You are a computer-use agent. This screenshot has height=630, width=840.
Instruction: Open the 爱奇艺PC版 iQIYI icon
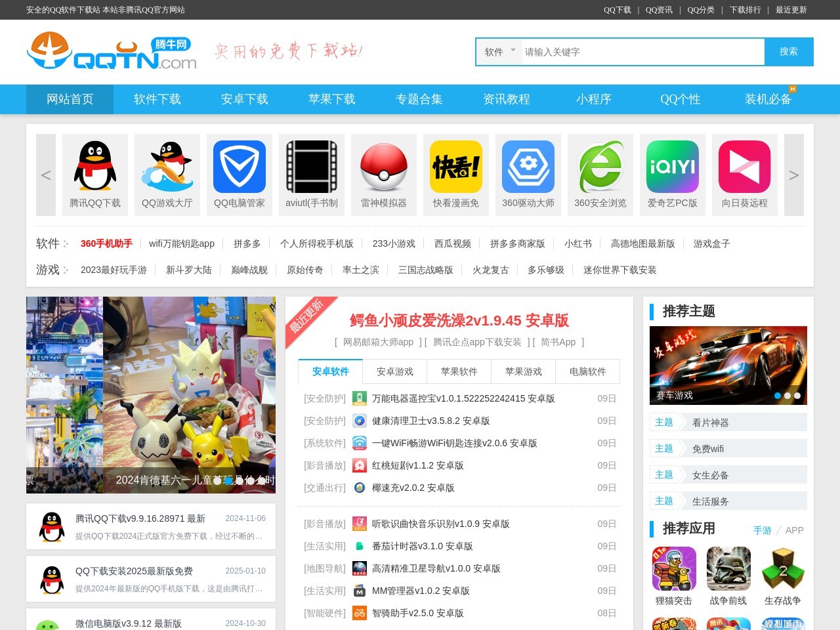coord(673,167)
